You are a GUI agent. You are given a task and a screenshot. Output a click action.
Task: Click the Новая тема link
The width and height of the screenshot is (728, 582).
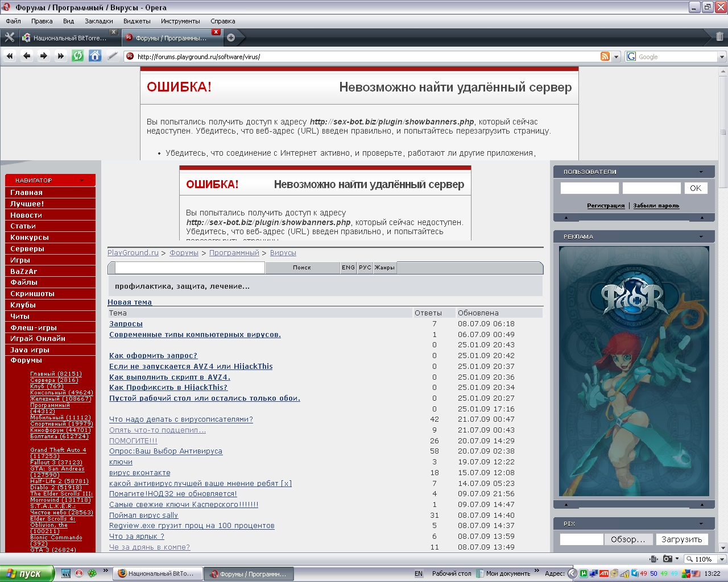click(x=130, y=302)
